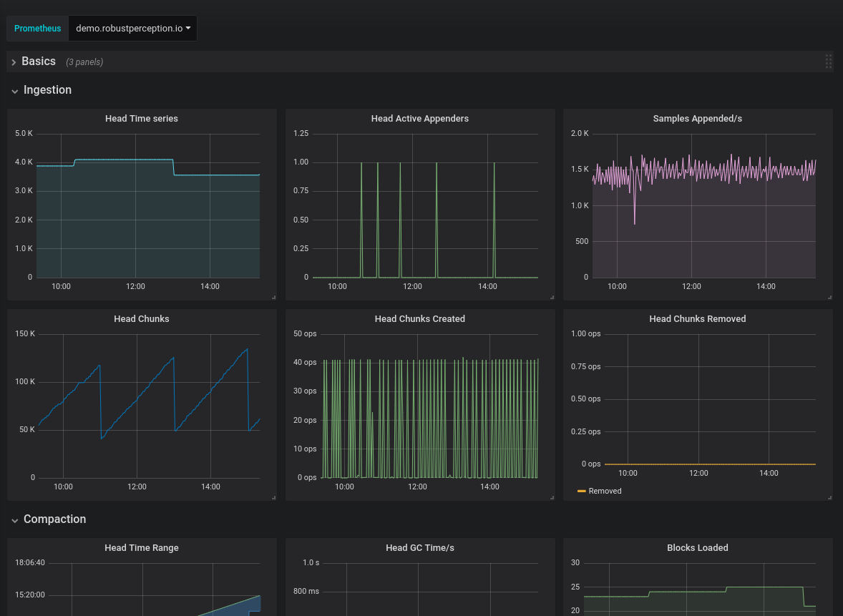
Task: Click the (3 panels) text beside Basics
Action: coord(84,62)
